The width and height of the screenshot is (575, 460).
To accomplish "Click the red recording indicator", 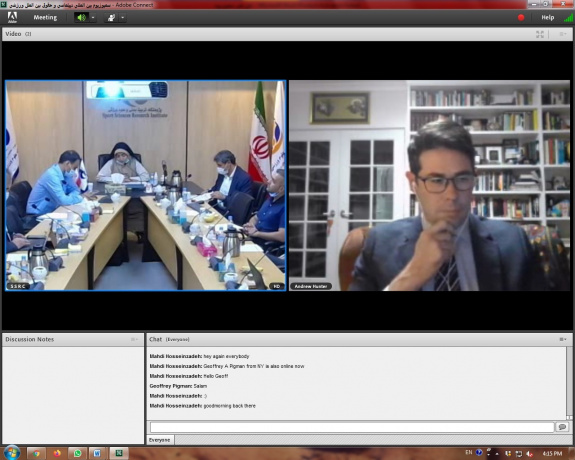I will (521, 17).
